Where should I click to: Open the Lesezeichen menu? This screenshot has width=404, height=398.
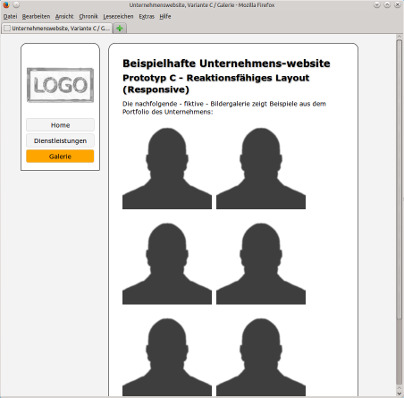(x=118, y=16)
